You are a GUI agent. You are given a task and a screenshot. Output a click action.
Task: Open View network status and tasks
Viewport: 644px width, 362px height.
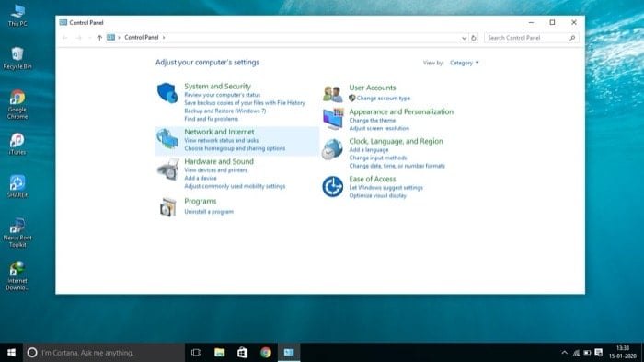pos(222,141)
